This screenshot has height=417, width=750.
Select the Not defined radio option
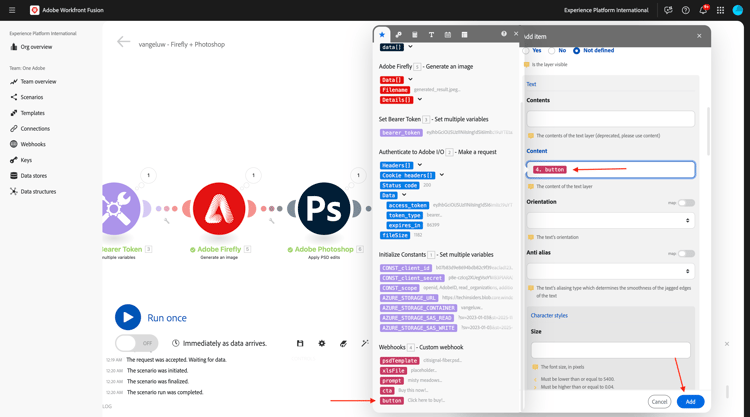point(576,50)
